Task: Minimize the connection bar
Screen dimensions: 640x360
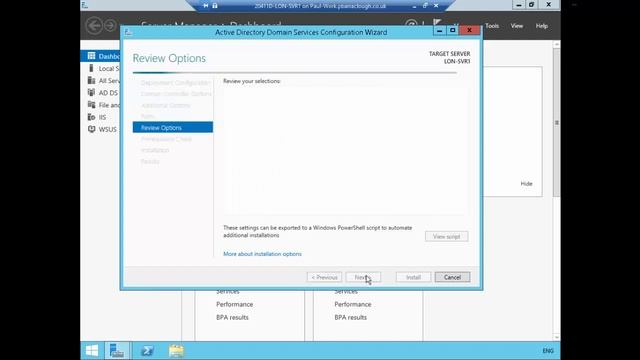Action: (x=414, y=6)
